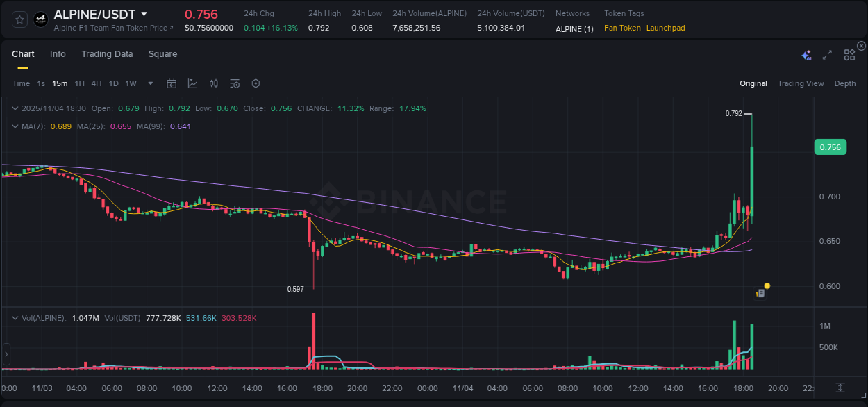Launch the AI analysis sparkle icon
Image resolution: width=868 pixels, height=407 pixels.
pos(806,55)
